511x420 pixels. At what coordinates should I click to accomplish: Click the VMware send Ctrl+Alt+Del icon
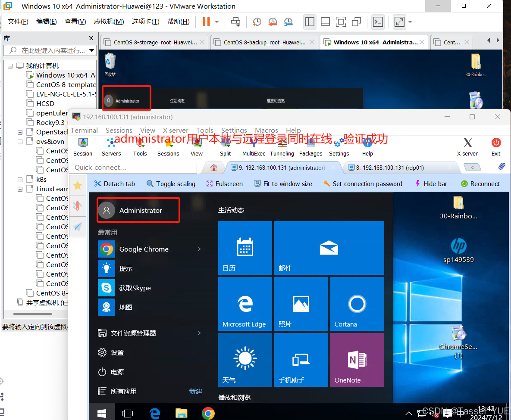(x=235, y=22)
